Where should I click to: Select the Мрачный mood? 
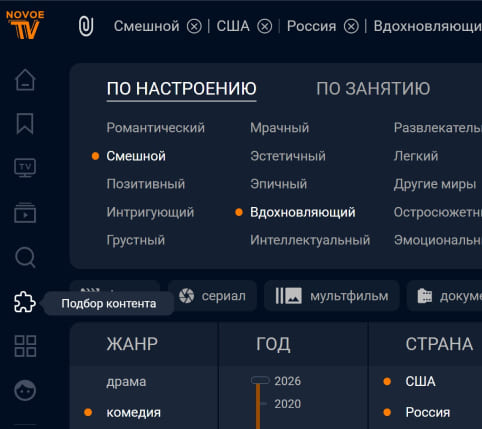280,128
